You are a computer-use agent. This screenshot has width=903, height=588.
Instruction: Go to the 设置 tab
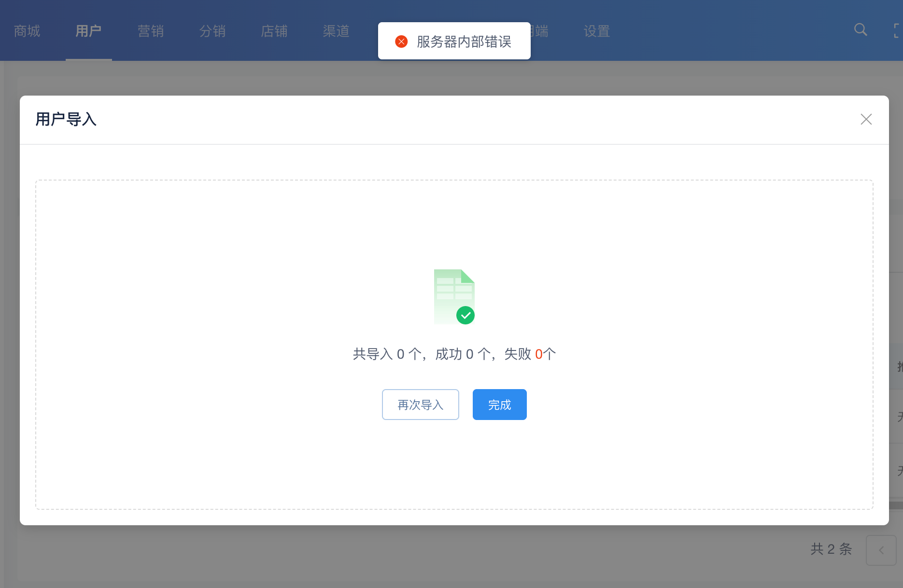point(597,31)
